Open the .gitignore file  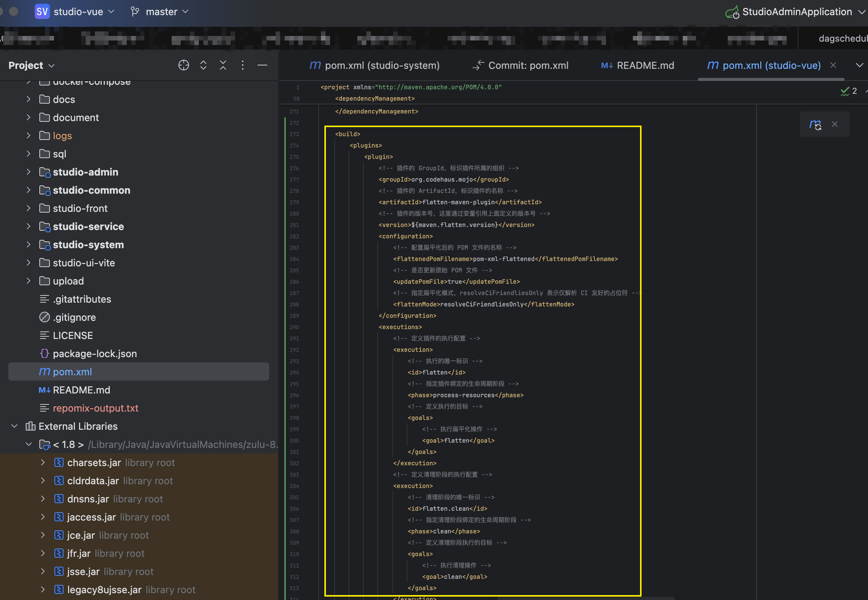74,317
